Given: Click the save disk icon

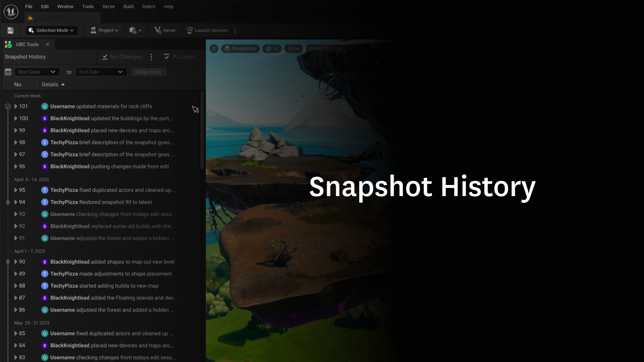Looking at the screenshot, I should point(10,31).
